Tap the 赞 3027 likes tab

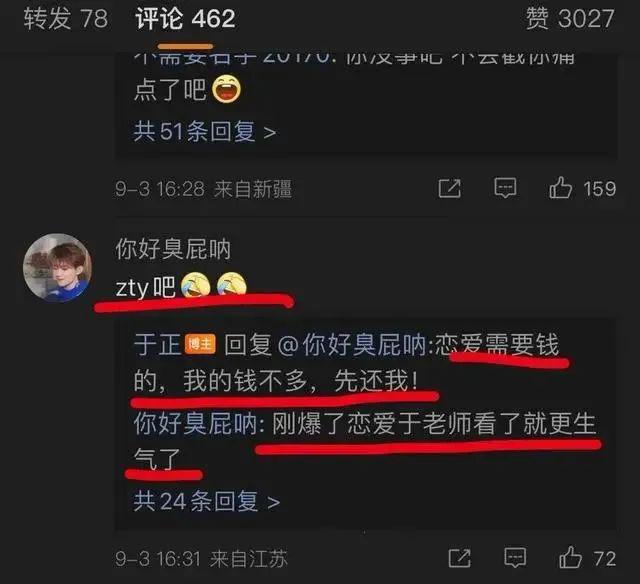point(570,19)
